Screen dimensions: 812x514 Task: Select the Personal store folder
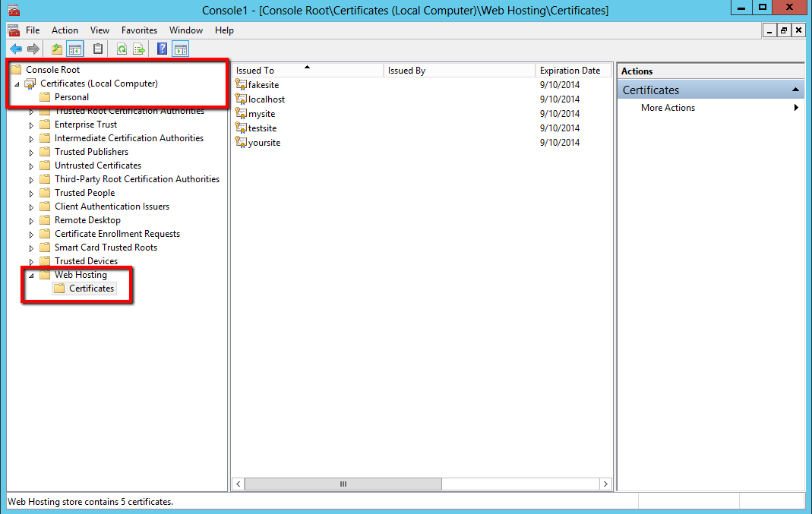(x=71, y=97)
